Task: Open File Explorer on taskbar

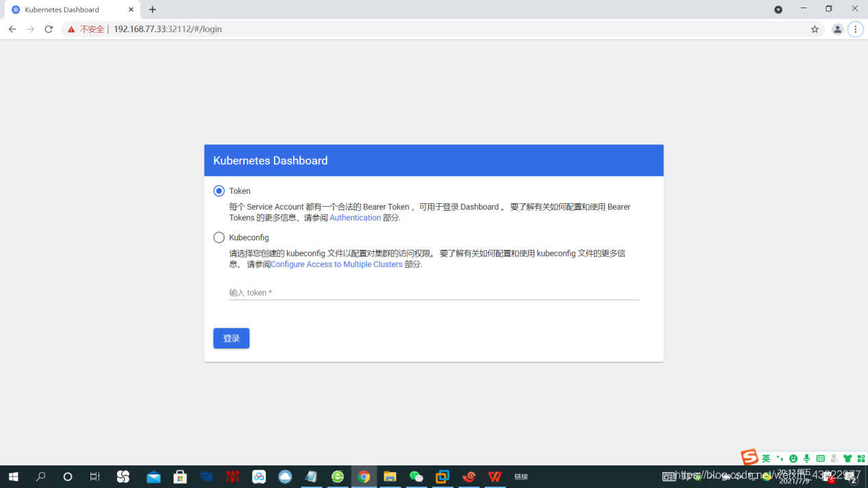Action: click(x=390, y=476)
